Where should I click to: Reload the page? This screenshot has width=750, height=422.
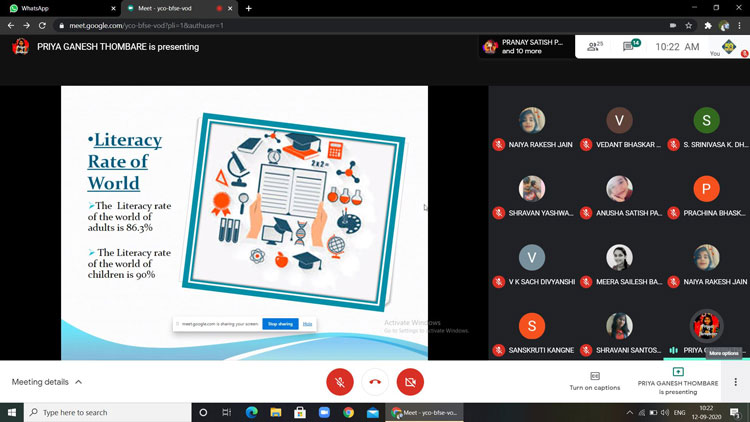(41, 25)
